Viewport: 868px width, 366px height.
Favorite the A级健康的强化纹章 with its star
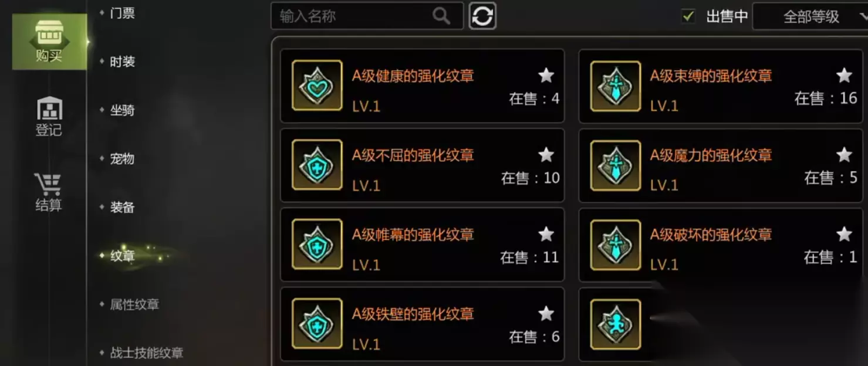click(x=546, y=75)
